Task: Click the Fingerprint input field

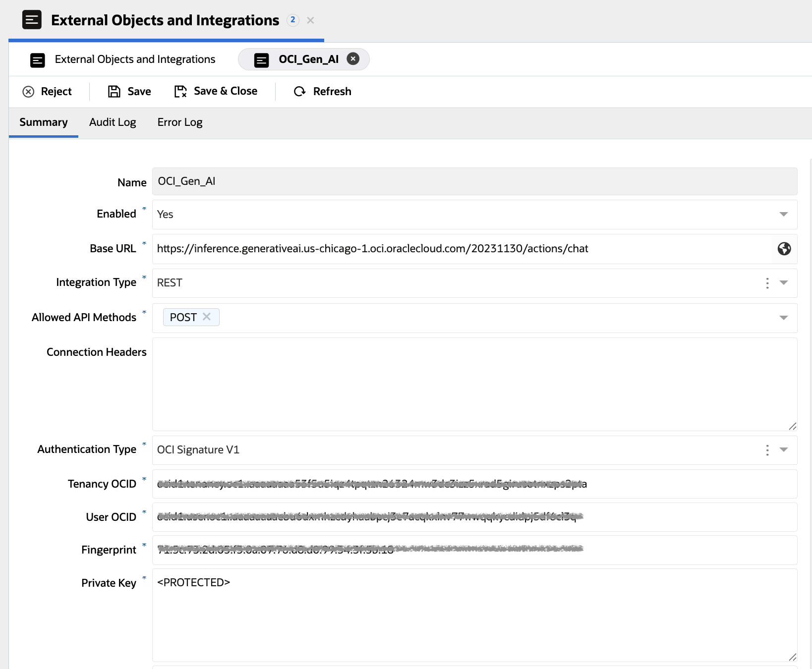Action: [x=474, y=550]
